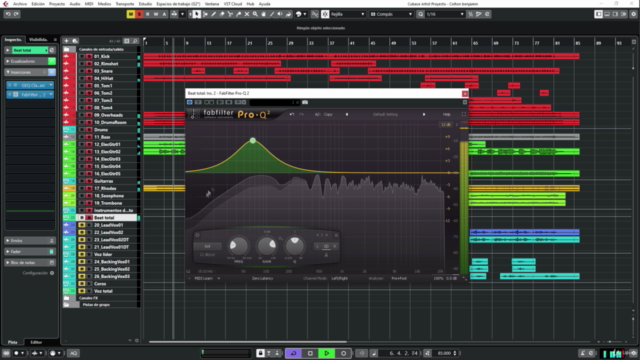Click the tempo value field 85.000
This screenshot has width=640, height=360.
pos(444,353)
